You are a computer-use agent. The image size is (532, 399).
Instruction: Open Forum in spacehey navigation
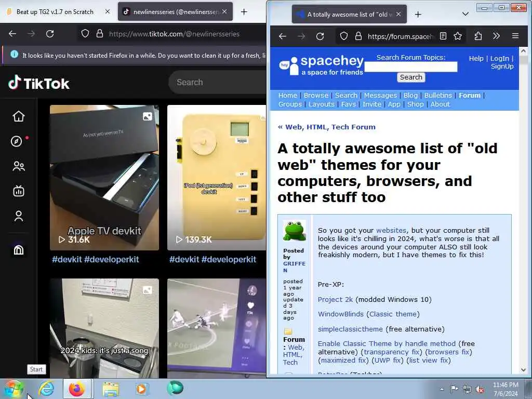click(470, 96)
